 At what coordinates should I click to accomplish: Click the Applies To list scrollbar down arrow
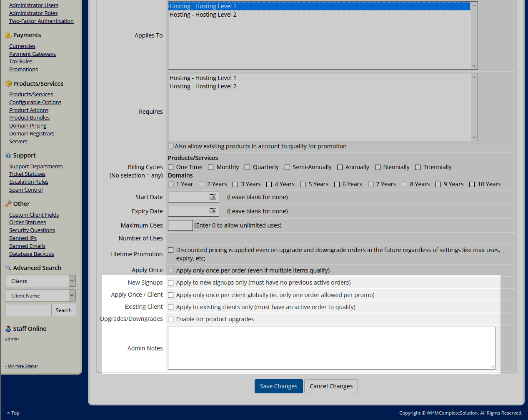tap(474, 66)
